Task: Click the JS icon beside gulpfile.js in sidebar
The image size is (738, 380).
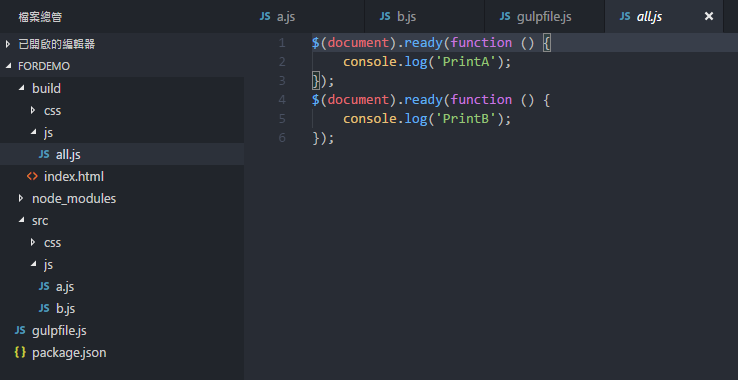Action: (x=20, y=331)
